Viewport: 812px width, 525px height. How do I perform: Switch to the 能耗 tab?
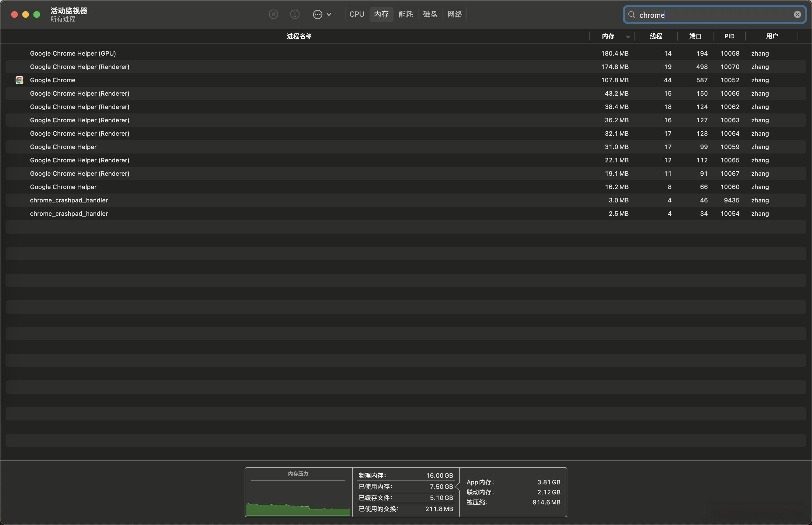coord(406,14)
